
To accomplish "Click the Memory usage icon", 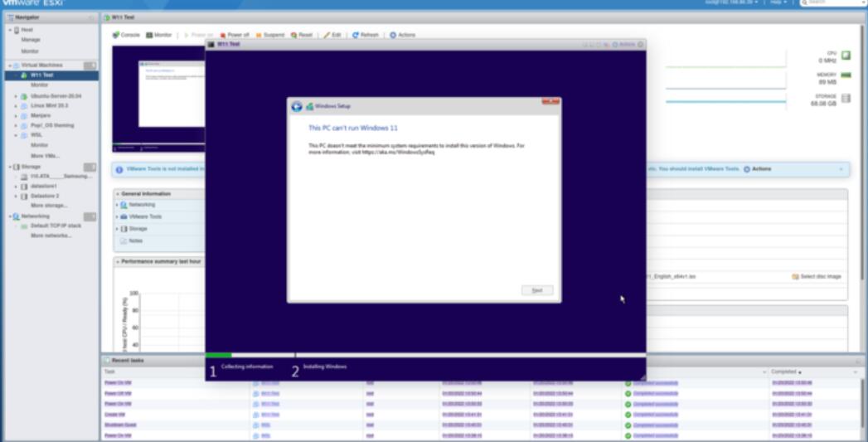I will (x=846, y=75).
